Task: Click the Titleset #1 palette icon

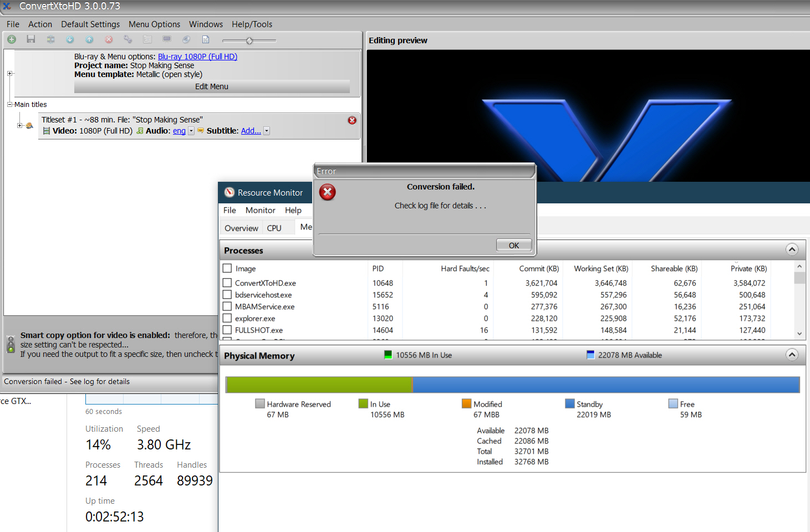Action: coord(29,126)
